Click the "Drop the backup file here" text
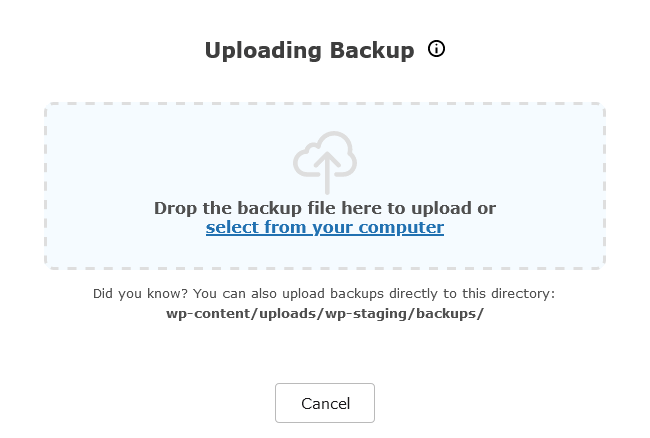 tap(269, 208)
